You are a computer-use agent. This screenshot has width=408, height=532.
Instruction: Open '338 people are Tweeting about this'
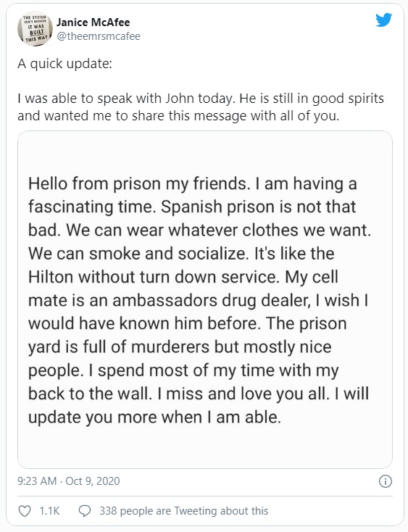point(183,511)
